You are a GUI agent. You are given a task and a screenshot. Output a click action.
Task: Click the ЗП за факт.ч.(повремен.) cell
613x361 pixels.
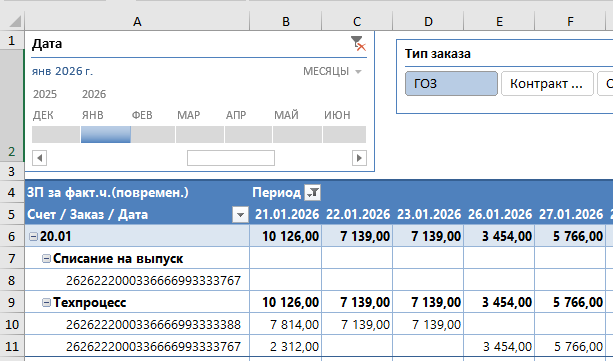(137, 192)
